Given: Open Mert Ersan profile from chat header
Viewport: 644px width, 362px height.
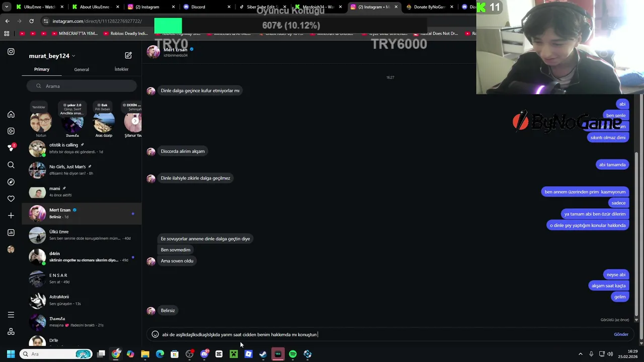Looking at the screenshot, I should (x=175, y=50).
